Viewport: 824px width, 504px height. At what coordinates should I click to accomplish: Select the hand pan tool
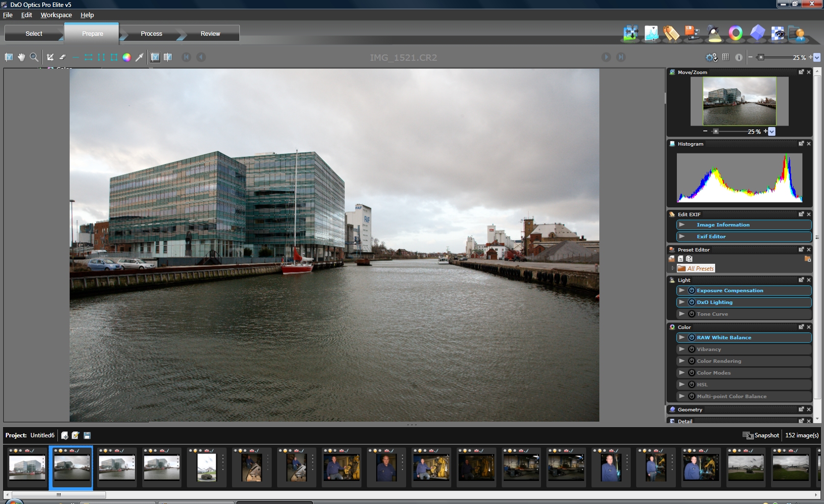22,57
